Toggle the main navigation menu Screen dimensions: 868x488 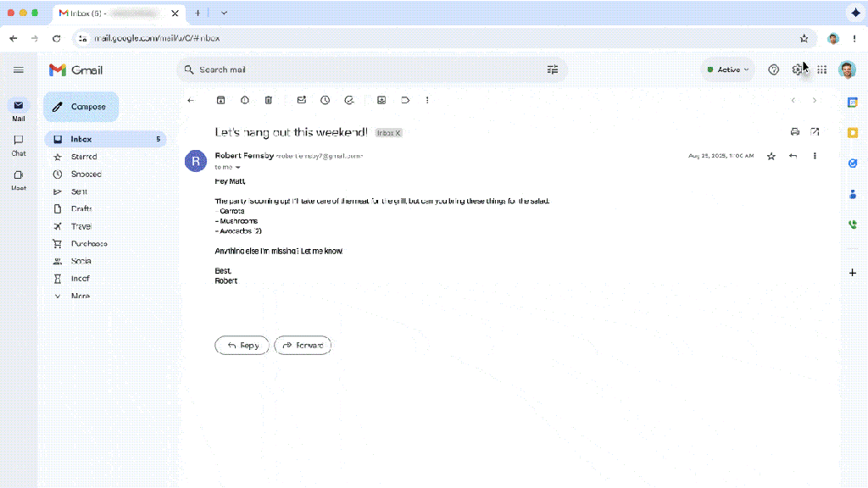19,69
